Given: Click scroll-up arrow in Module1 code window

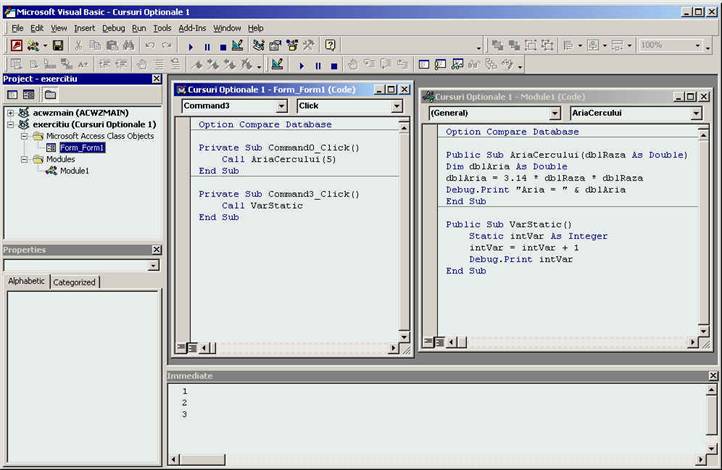Looking at the screenshot, I should (703, 135).
